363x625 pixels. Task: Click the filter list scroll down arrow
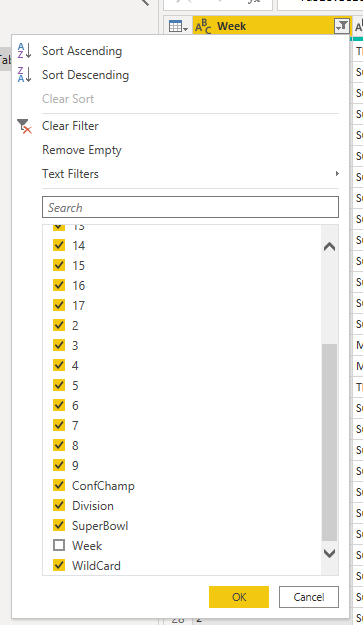pyautogui.click(x=330, y=553)
